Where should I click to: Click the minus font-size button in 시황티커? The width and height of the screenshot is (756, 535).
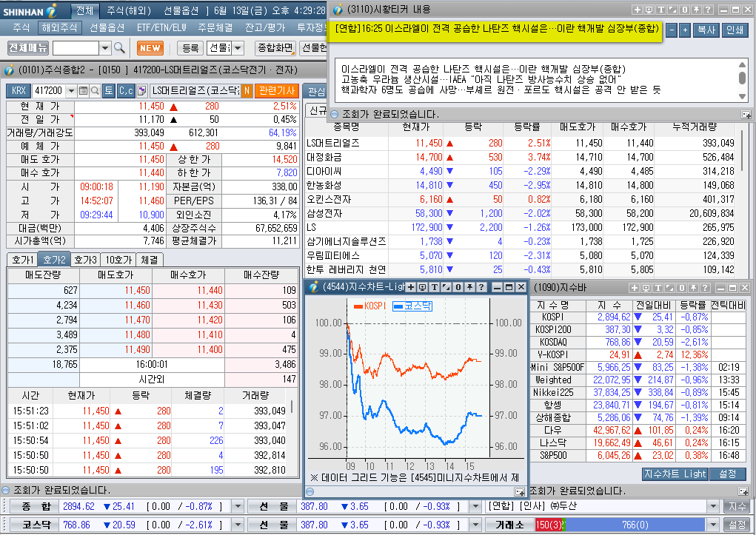point(672,30)
